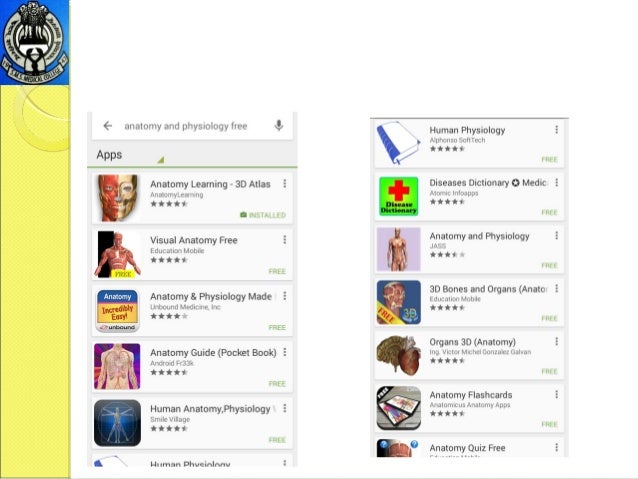The width and height of the screenshot is (638, 479).
Task: Open Anatomy Incredibly Easy unbound icon
Action: 118,311
